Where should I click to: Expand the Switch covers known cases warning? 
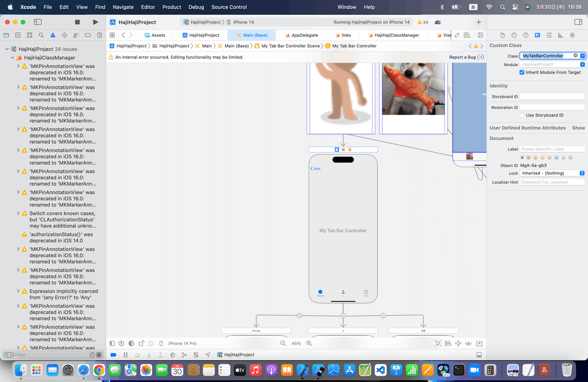(18, 213)
